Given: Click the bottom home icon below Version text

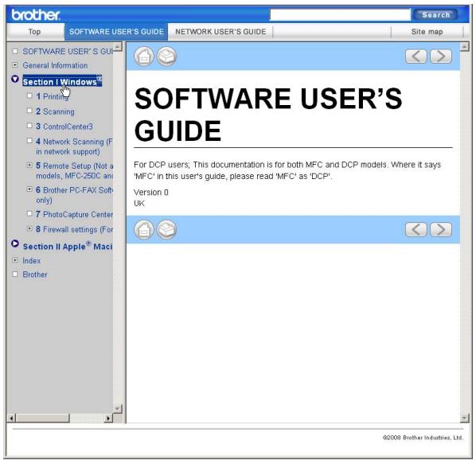Looking at the screenshot, I should click(144, 230).
